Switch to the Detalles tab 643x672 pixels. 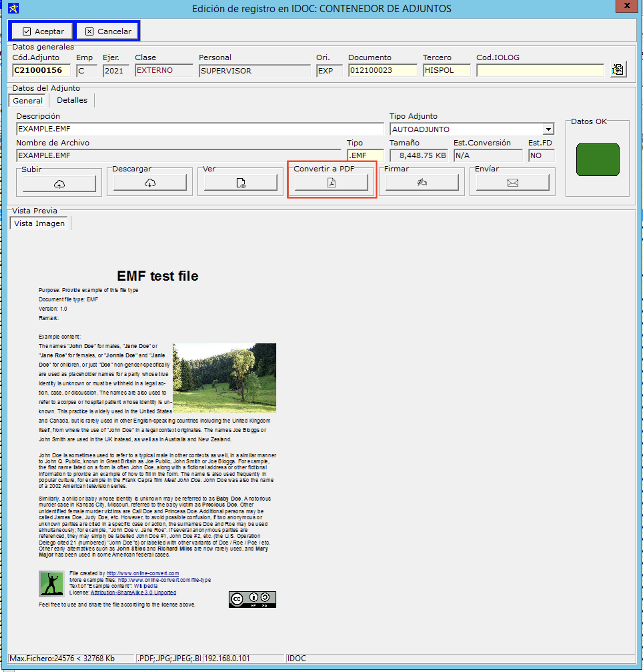tap(72, 100)
